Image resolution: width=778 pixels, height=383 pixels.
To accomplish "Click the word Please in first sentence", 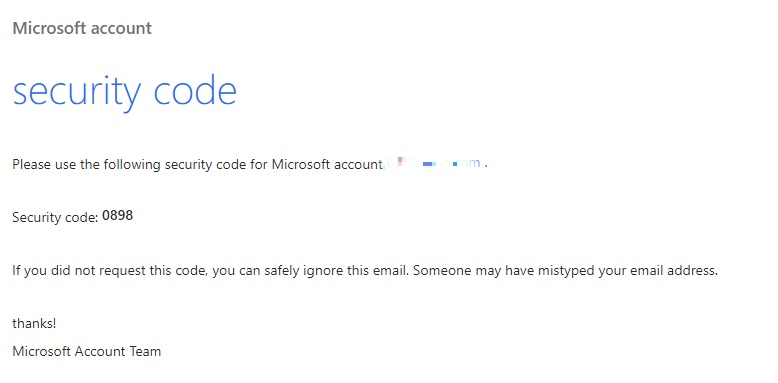I will pyautogui.click(x=29, y=164).
